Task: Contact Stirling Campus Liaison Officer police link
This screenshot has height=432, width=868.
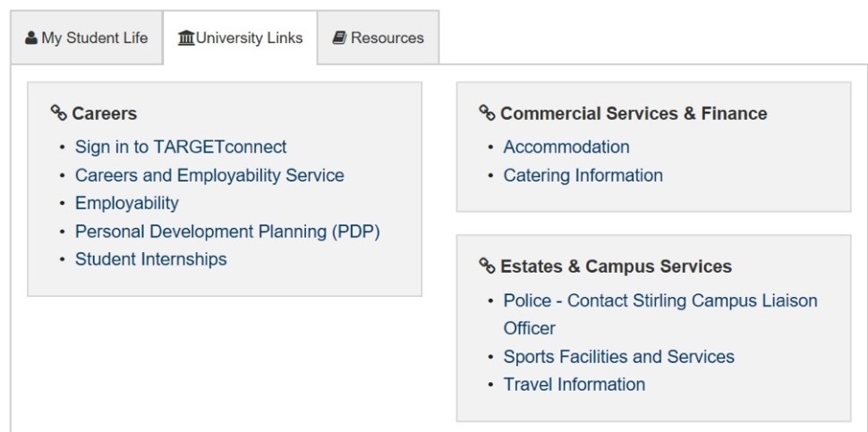Action: 660,301
